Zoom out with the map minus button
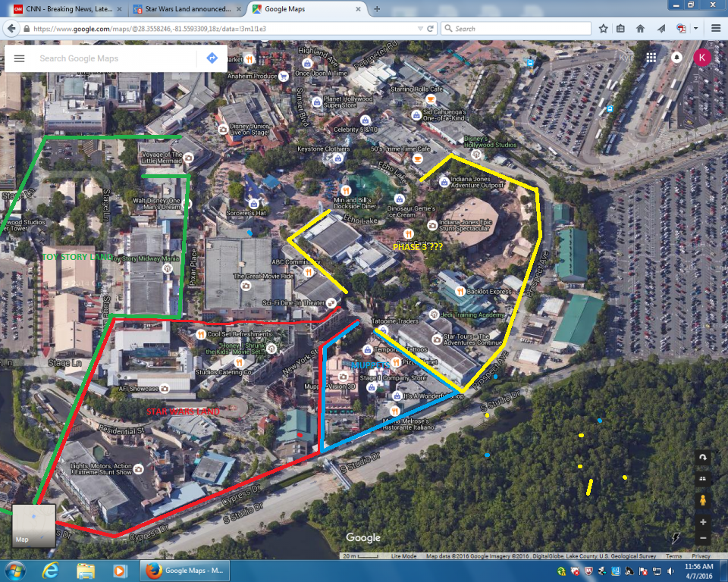 click(703, 538)
